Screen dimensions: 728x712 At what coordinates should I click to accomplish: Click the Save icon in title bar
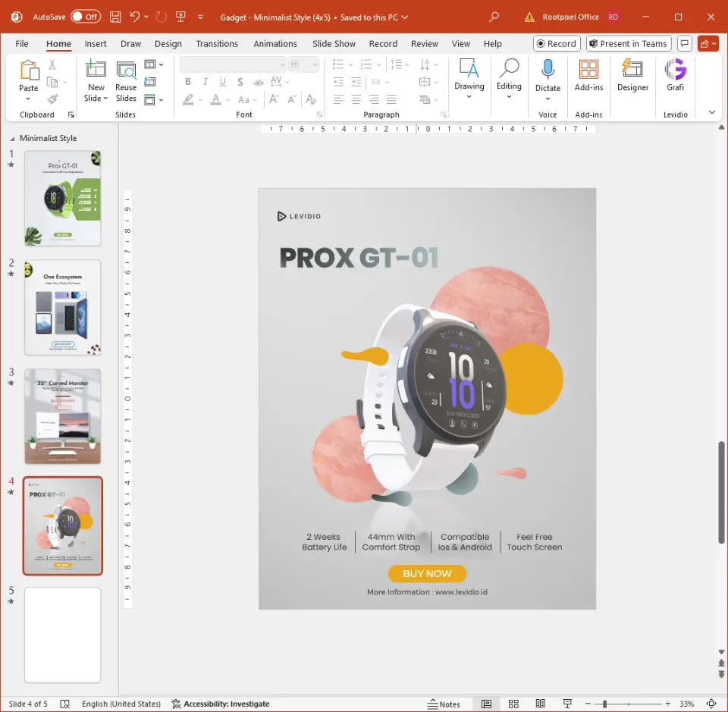point(115,17)
